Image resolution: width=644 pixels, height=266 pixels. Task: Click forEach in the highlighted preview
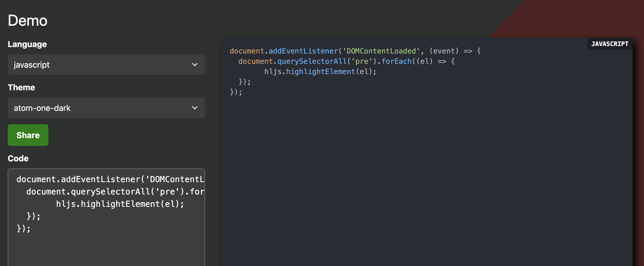(396, 61)
